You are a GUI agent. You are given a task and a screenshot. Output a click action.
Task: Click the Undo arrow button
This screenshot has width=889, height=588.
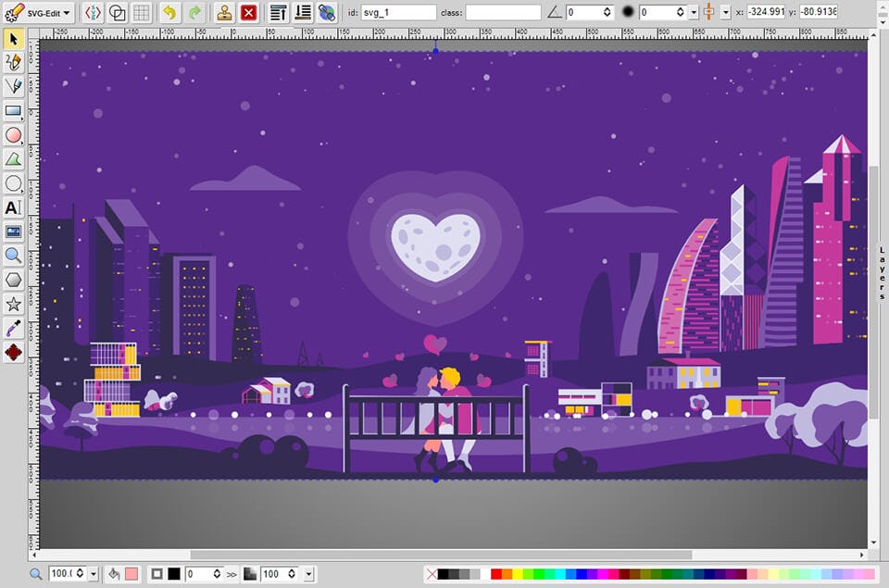[x=168, y=13]
